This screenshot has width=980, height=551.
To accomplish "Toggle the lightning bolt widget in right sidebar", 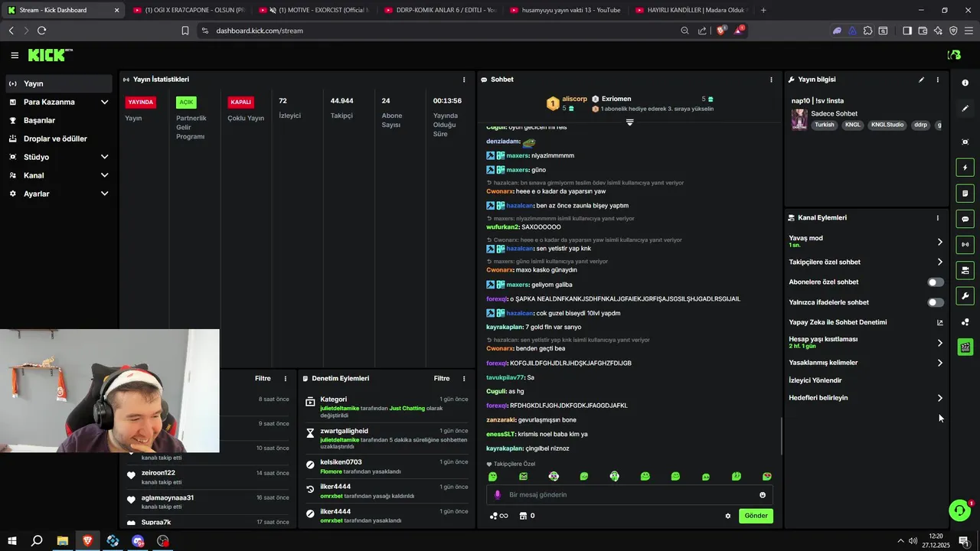I will point(965,168).
